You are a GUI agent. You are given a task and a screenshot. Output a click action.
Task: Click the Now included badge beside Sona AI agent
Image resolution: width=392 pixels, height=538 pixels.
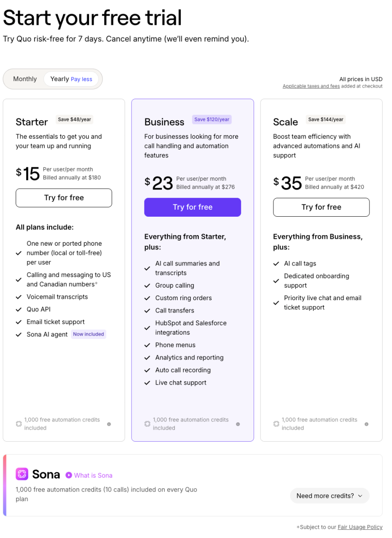click(89, 334)
